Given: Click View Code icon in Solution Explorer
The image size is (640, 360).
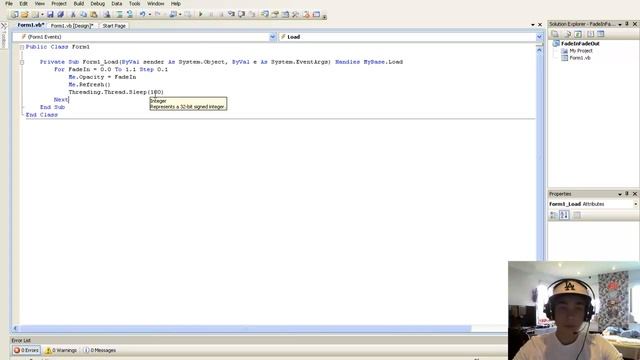Looking at the screenshot, I should click(x=591, y=34).
